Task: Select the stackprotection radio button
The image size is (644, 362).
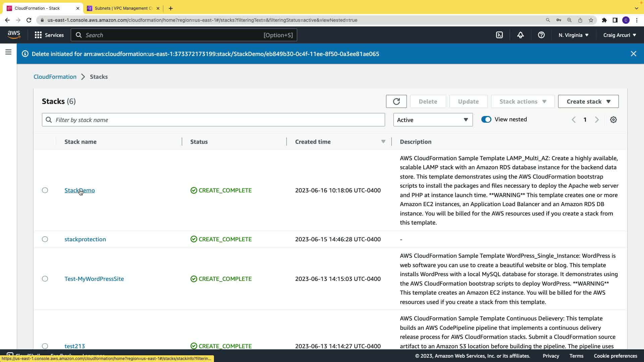Action: pyautogui.click(x=45, y=239)
